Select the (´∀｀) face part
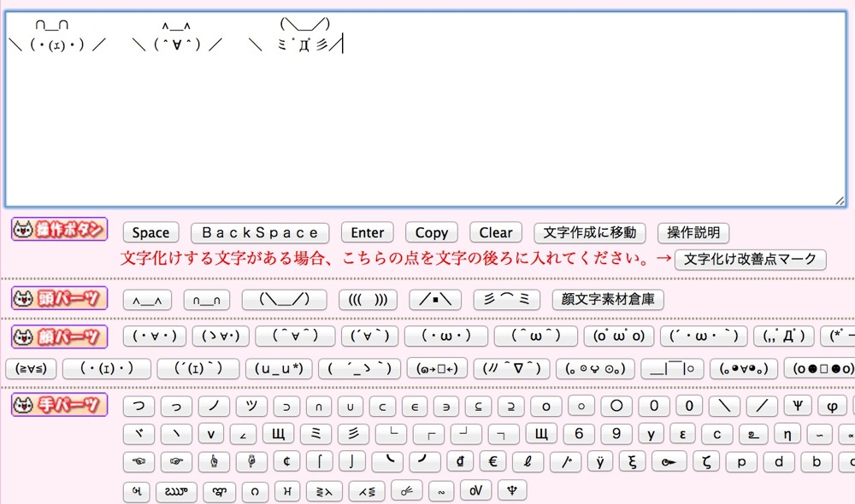Screen dimensions: 855x504 pyautogui.click(x=369, y=337)
